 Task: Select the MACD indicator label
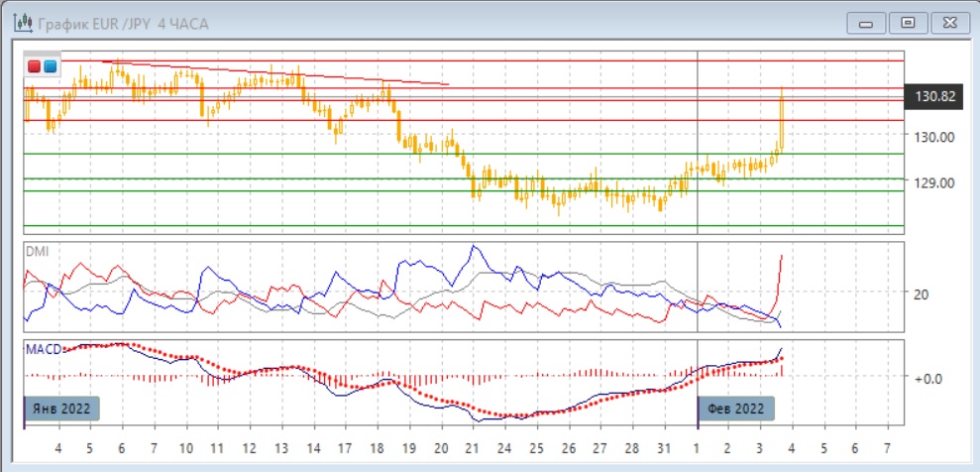point(42,349)
